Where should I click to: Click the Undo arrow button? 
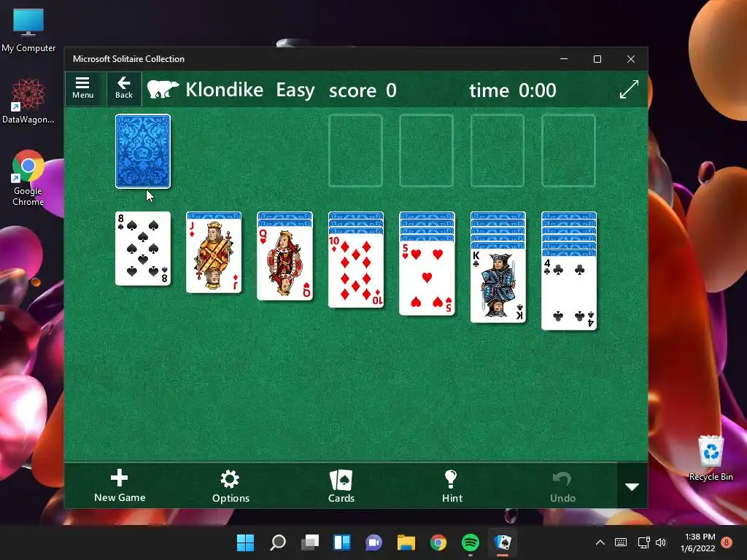tap(562, 486)
